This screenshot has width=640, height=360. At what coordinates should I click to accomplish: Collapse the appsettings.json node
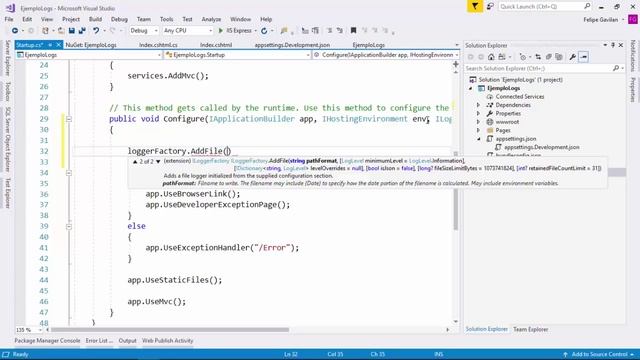[479, 139]
